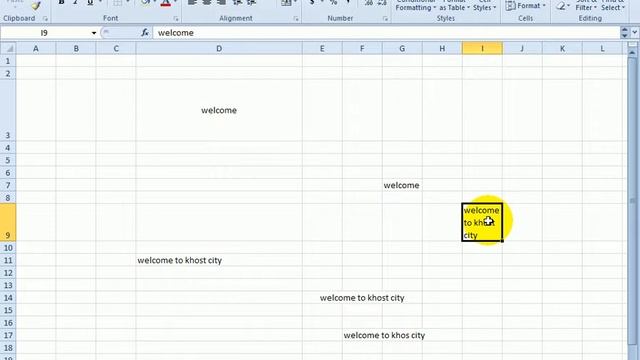
Task: Select row 1 header
Action: click(x=8, y=61)
